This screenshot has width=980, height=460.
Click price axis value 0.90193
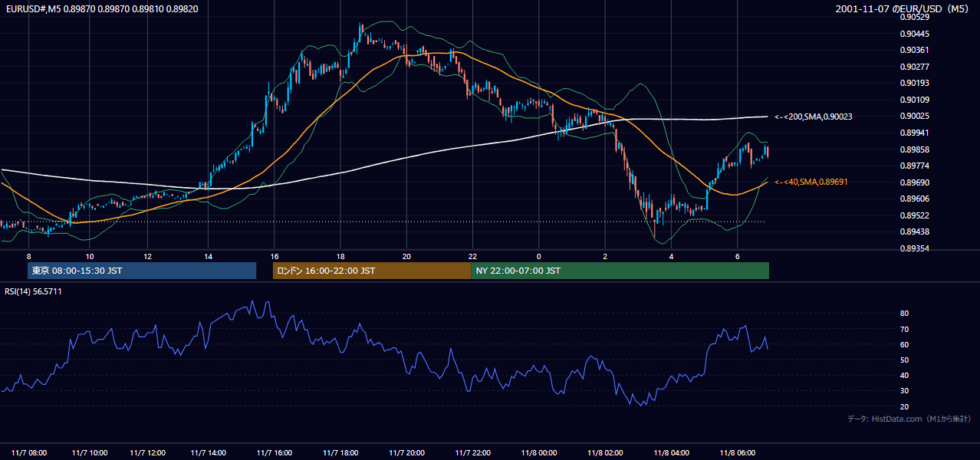click(914, 83)
